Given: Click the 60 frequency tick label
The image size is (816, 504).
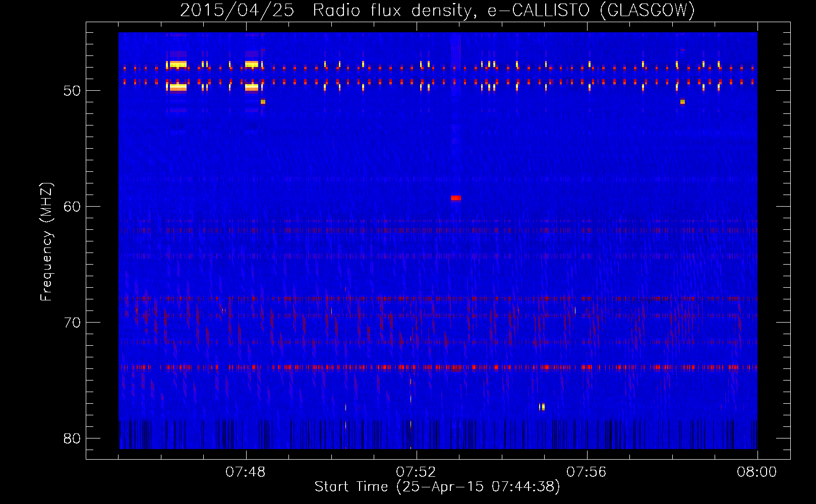Looking at the screenshot, I should pyautogui.click(x=72, y=207).
